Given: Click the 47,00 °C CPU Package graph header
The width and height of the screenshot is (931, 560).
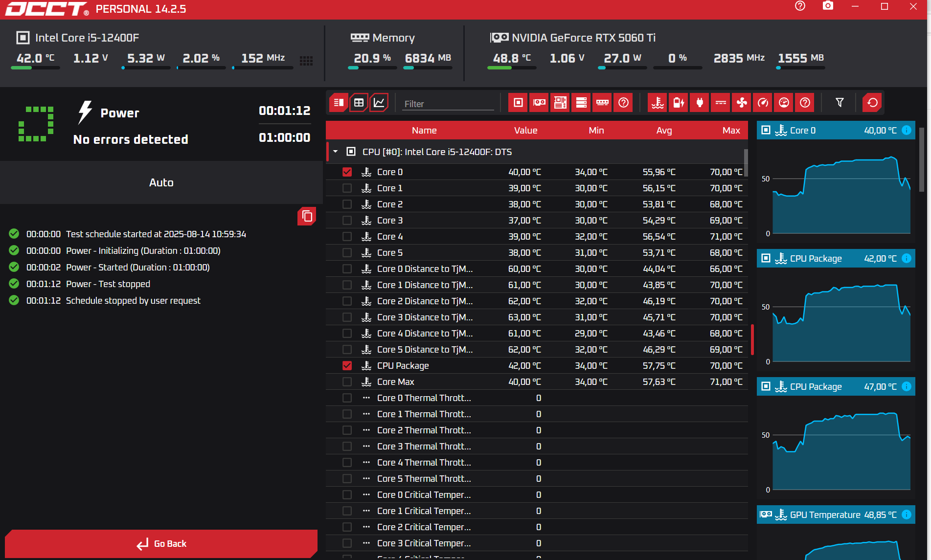Looking at the screenshot, I should [x=836, y=386].
